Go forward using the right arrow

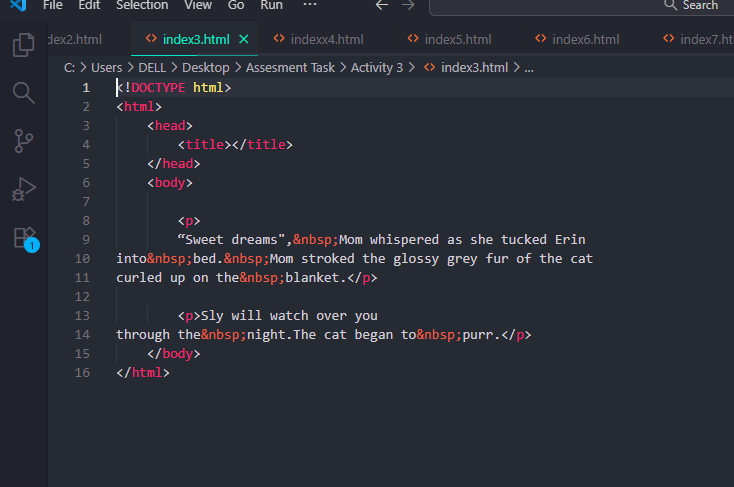coord(407,5)
